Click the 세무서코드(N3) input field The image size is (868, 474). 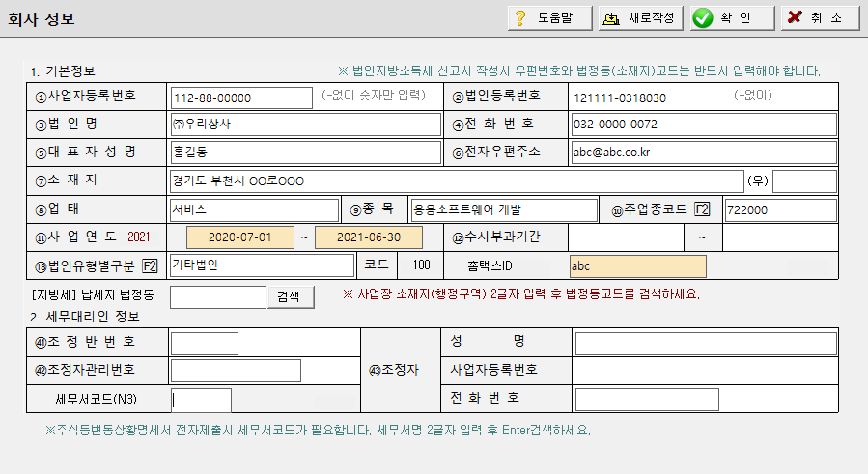202,401
